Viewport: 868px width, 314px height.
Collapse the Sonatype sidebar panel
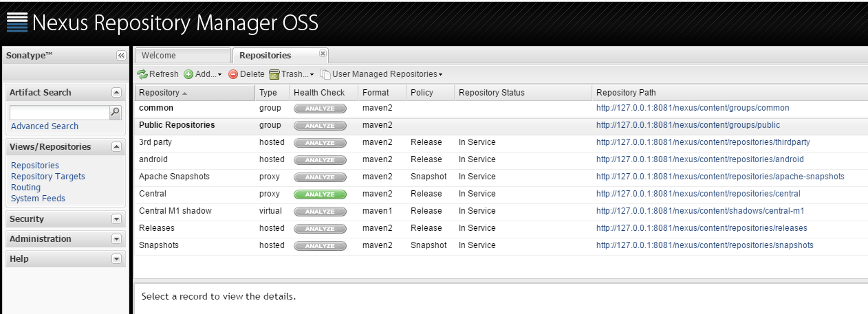point(121,56)
